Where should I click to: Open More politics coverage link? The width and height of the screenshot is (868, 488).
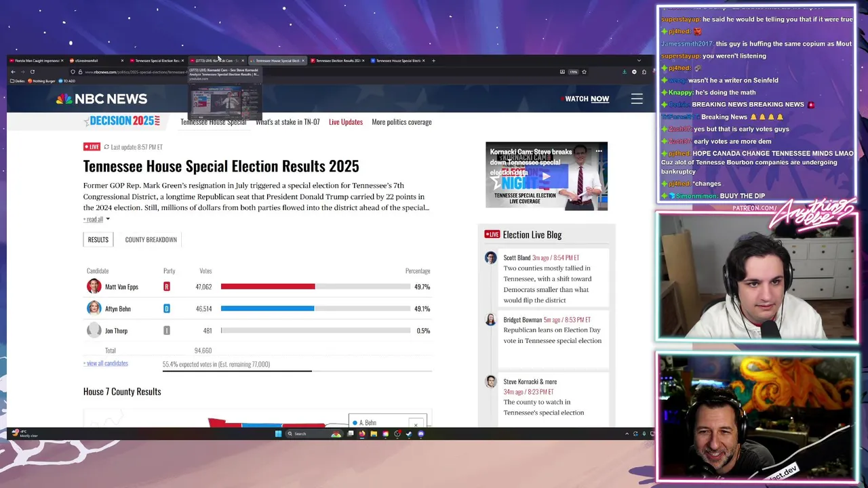click(x=401, y=122)
